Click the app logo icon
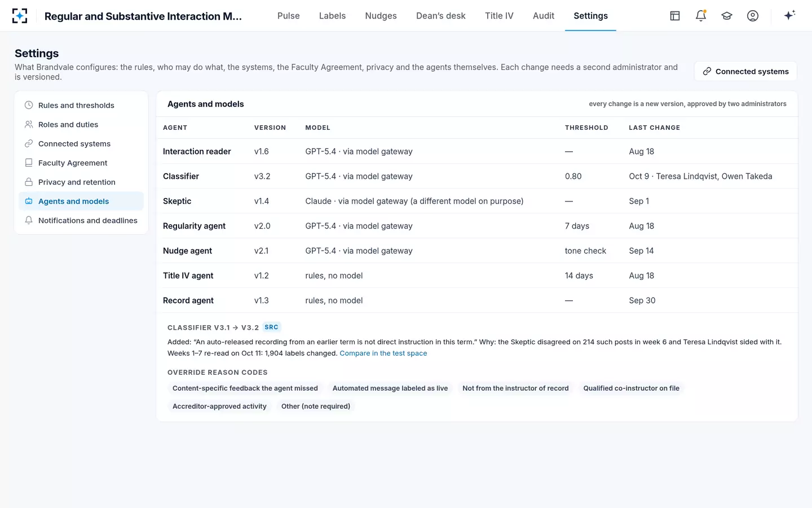The width and height of the screenshot is (812, 508). 20,16
